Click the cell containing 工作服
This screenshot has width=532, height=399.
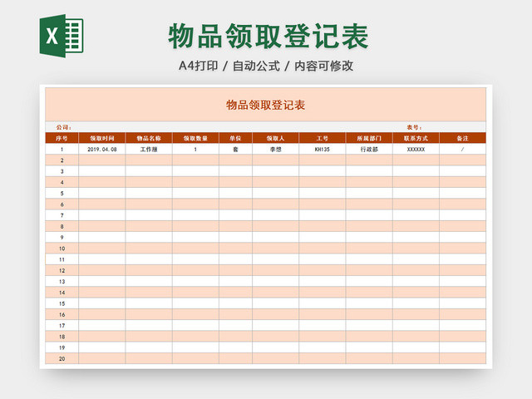[149, 149]
